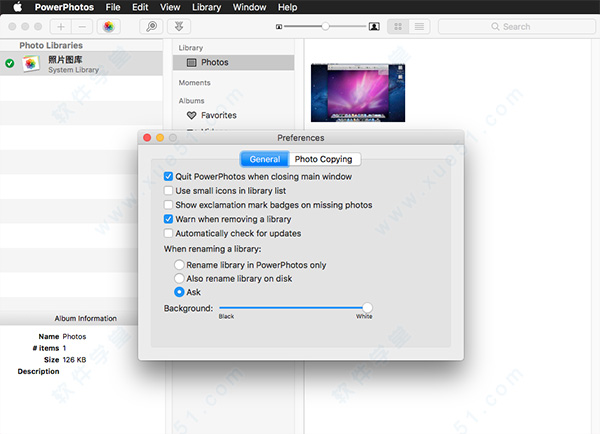Open library in Photos app icon
600x434 pixels.
click(x=109, y=26)
